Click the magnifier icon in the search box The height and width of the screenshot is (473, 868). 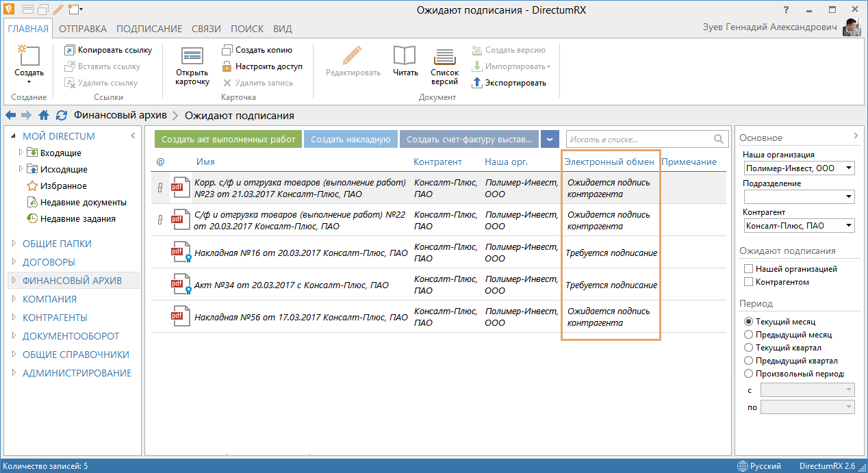click(x=719, y=139)
